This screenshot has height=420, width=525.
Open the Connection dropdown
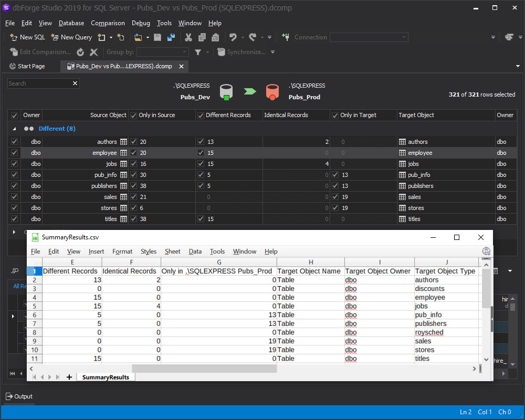pos(404,37)
